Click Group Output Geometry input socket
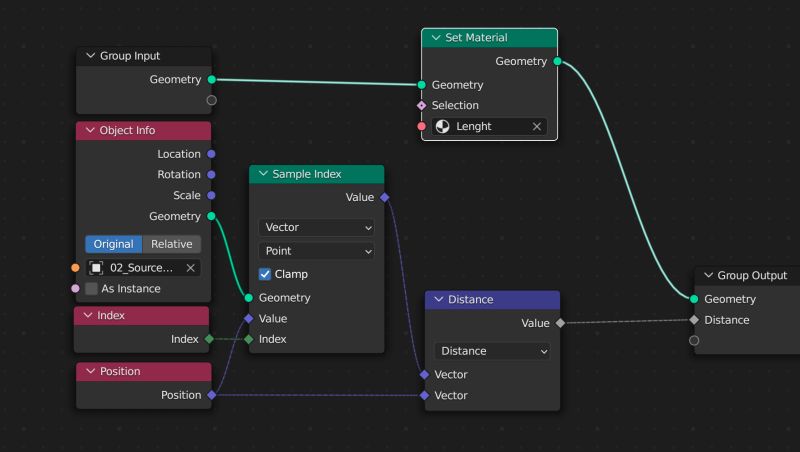The width and height of the screenshot is (800, 452). (694, 299)
